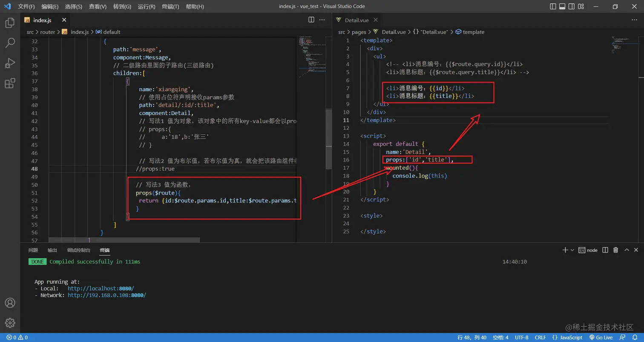Click the router breadcrumb
Image resolution: width=644 pixels, height=342 pixels.
pyautogui.click(x=48, y=32)
